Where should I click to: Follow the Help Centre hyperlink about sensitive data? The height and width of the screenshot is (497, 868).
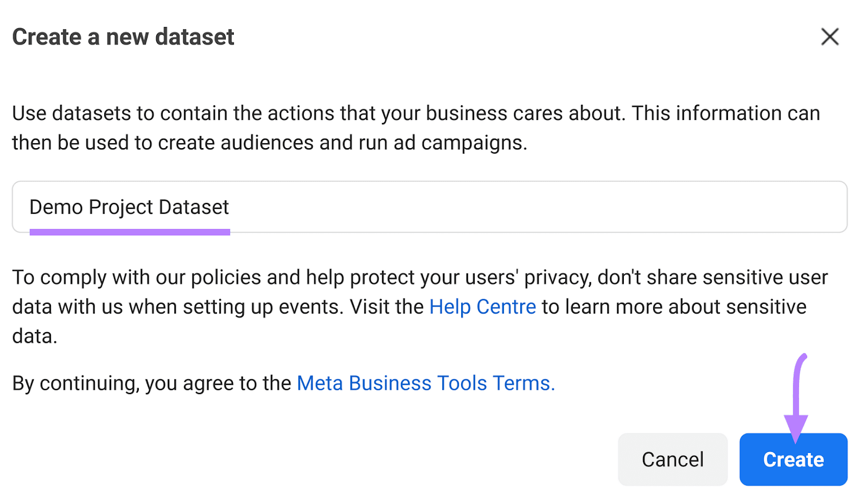(482, 307)
